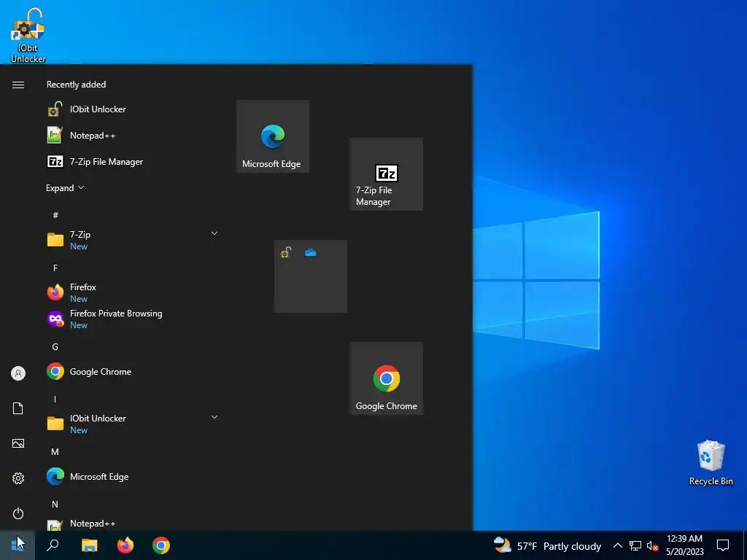
Task: Open IObit Unlocker folder under I
Action: (131, 424)
